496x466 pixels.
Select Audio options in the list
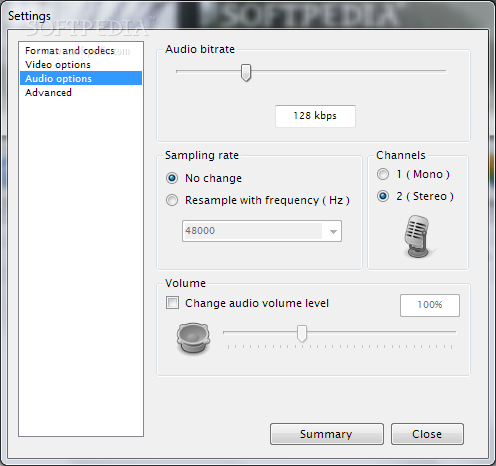81,78
